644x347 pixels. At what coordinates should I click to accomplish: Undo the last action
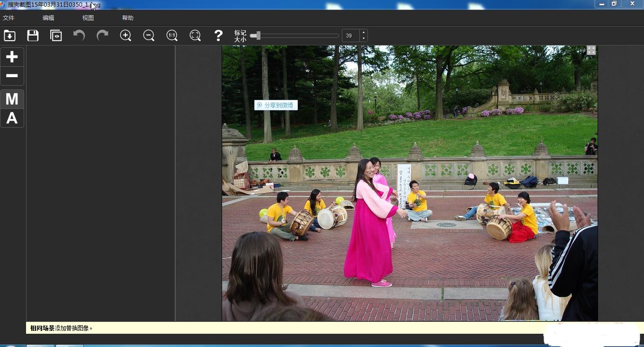pos(79,36)
